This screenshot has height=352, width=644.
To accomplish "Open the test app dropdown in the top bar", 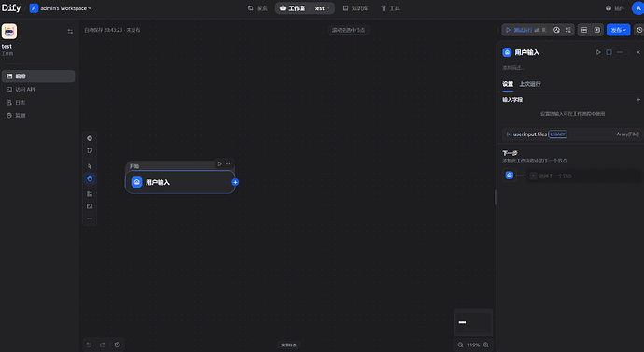I will [x=322, y=8].
